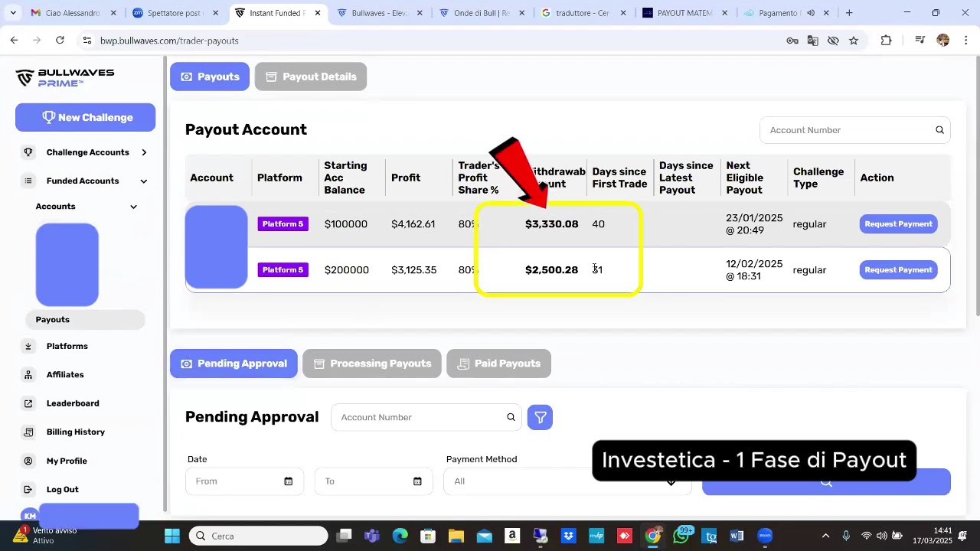Click the Affiliates network icon

point(28,375)
